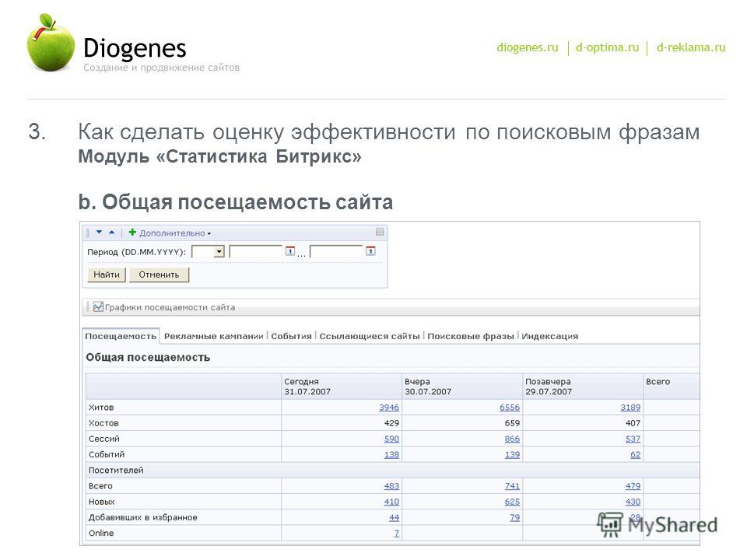Open yesterday's favorites value 79
This screenshot has height=560, width=747.
pyautogui.click(x=514, y=517)
